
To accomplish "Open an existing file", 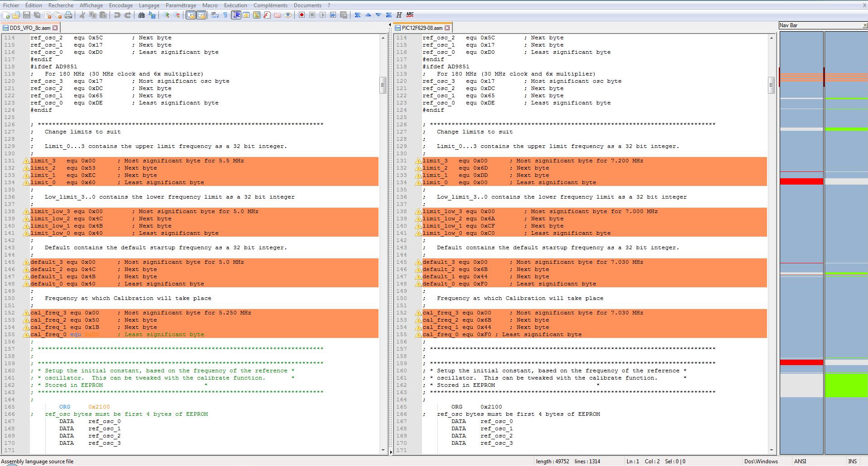I will point(16,15).
